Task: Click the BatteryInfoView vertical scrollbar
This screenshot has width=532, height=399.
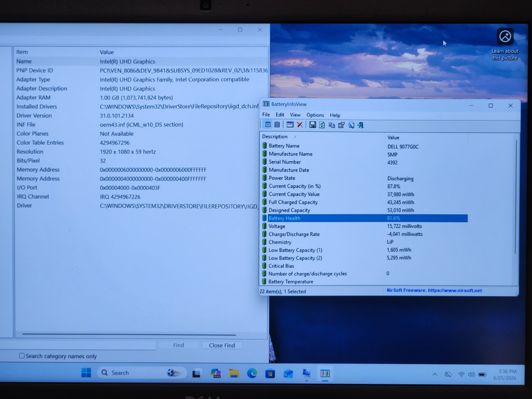Action: [x=516, y=197]
